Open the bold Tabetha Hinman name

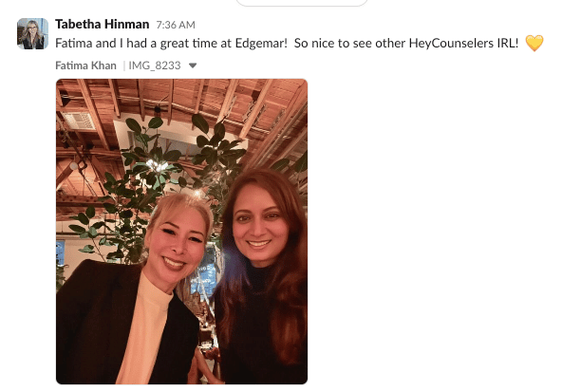click(x=103, y=24)
